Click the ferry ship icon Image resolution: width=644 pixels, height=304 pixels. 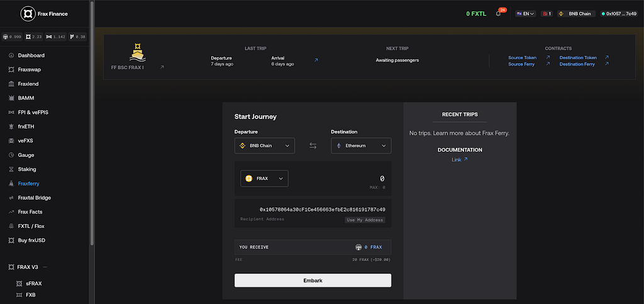138,52
